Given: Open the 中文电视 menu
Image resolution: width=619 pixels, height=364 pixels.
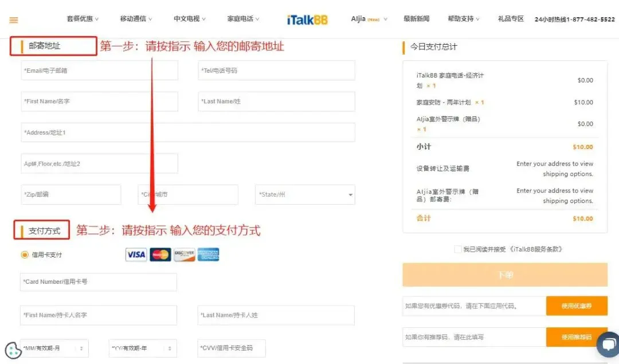Looking at the screenshot, I should coord(190,19).
